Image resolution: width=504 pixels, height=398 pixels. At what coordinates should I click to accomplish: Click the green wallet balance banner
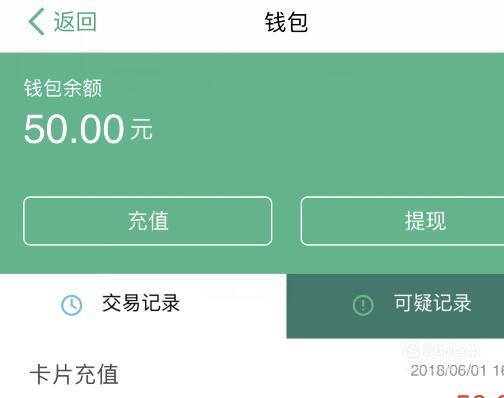pos(252,163)
